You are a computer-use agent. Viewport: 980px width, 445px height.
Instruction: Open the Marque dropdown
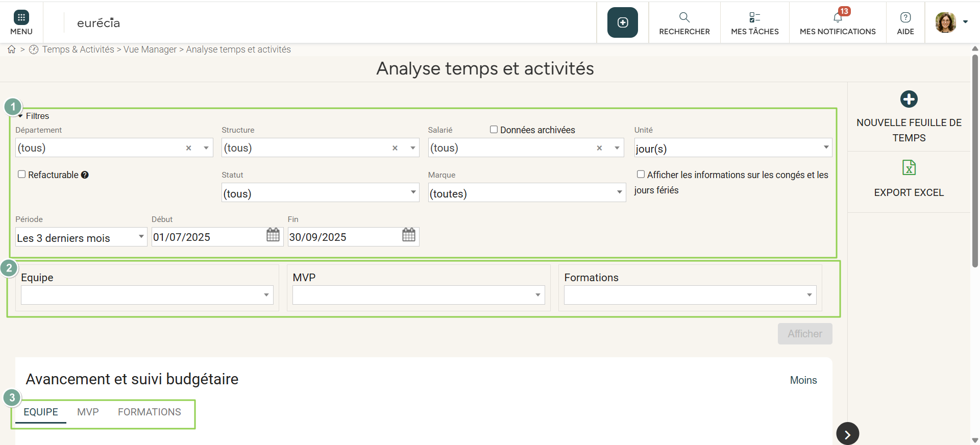click(x=526, y=193)
